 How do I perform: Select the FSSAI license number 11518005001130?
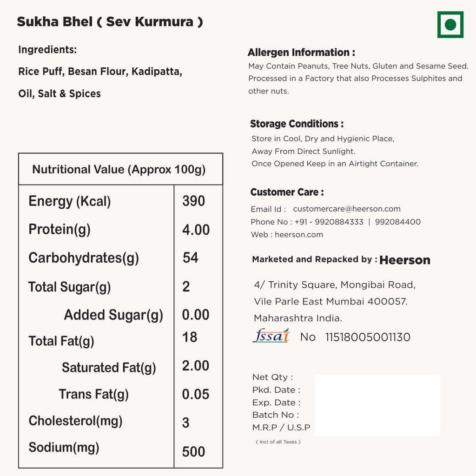368,337
